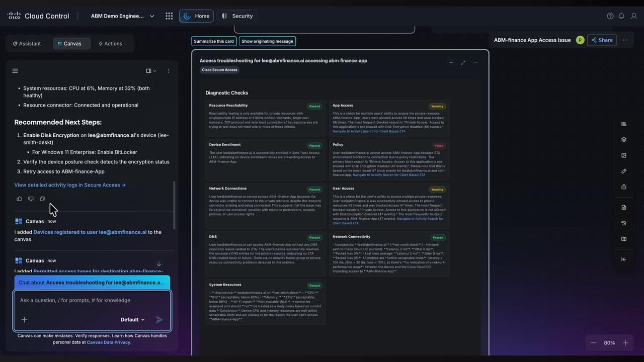
Task: Focus the 'Ask a question' input field
Action: pyautogui.click(x=92, y=300)
